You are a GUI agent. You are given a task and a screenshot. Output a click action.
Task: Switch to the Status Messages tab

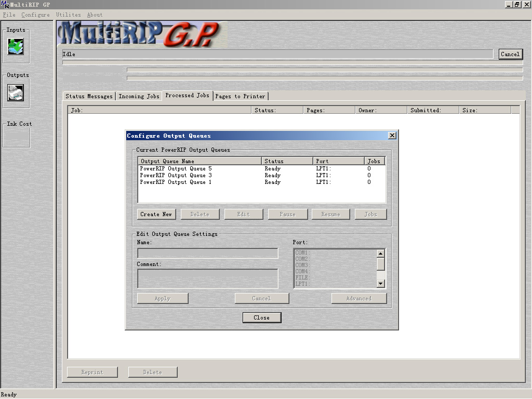pos(89,96)
